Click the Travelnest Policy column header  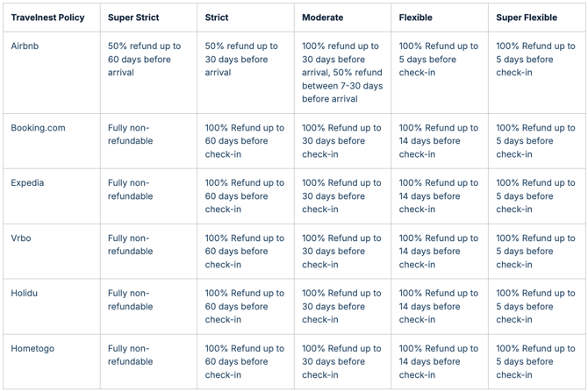(x=47, y=18)
